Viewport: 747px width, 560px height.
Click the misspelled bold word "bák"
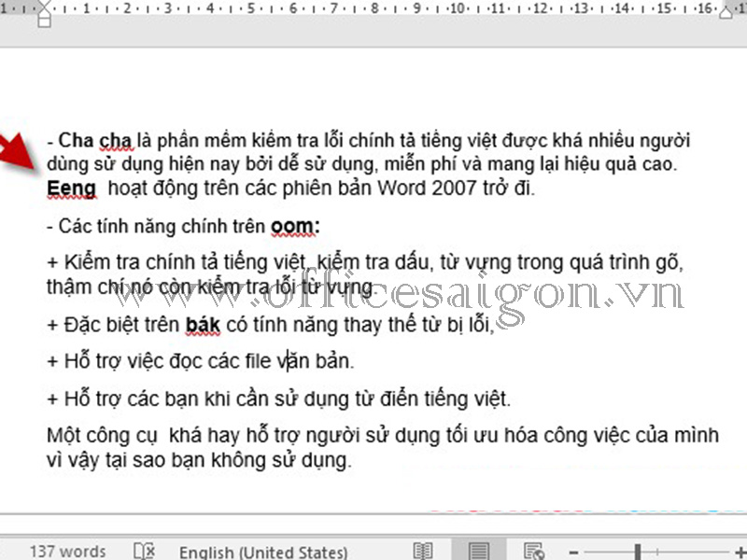click(203, 325)
